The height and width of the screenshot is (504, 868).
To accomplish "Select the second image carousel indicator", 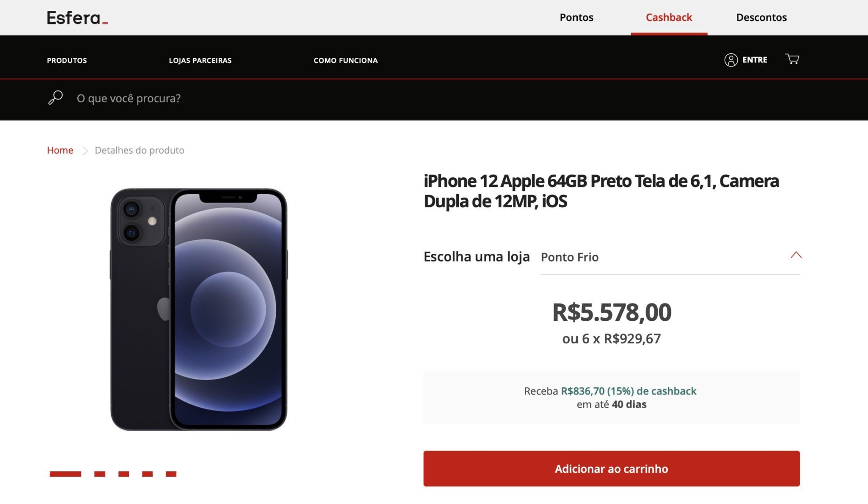I will pos(100,474).
